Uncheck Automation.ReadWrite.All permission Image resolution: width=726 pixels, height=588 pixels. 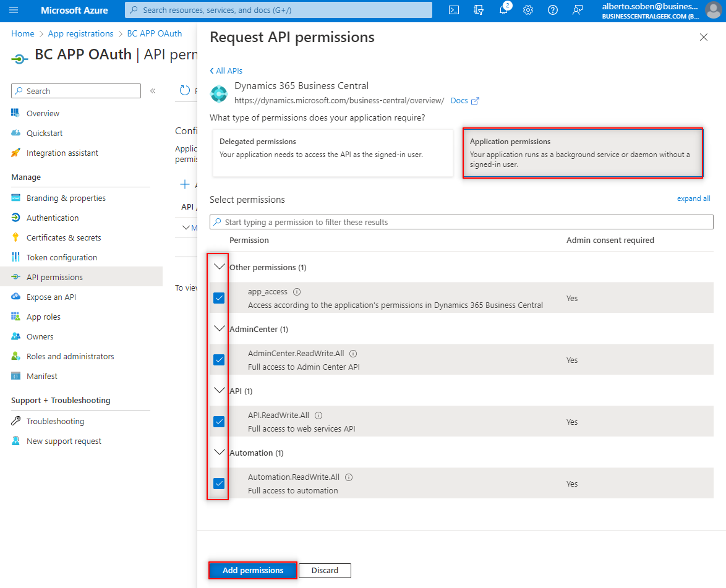pos(218,483)
